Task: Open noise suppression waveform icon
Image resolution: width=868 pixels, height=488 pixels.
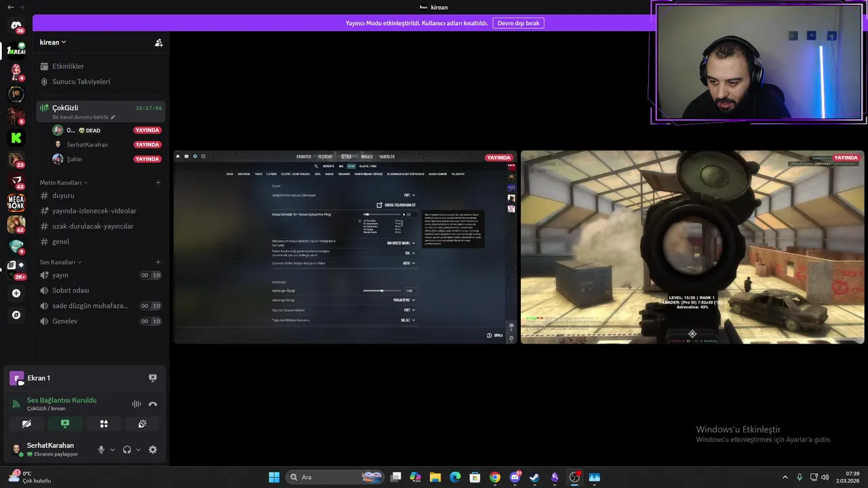Action: click(x=136, y=404)
